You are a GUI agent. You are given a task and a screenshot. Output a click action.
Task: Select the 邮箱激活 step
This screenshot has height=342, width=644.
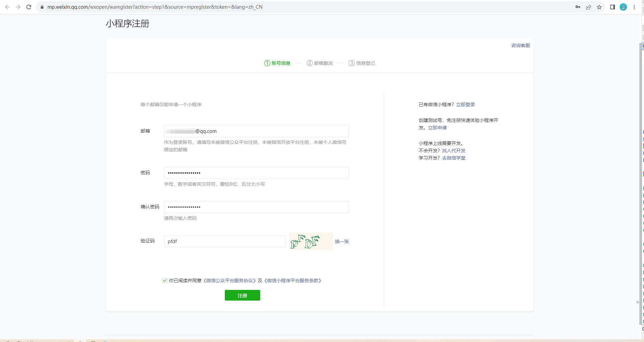320,63
